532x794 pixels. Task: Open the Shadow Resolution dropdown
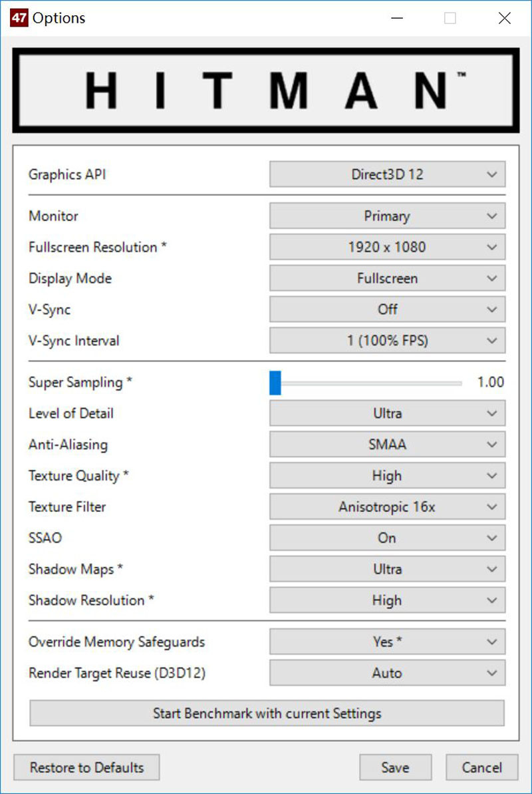point(387,600)
